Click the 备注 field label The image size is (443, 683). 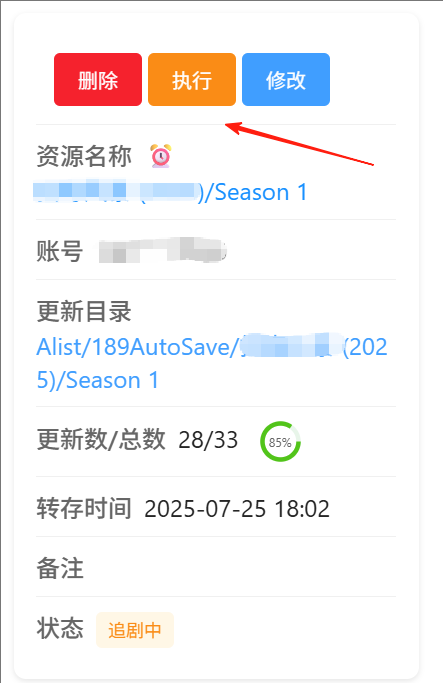[60, 568]
